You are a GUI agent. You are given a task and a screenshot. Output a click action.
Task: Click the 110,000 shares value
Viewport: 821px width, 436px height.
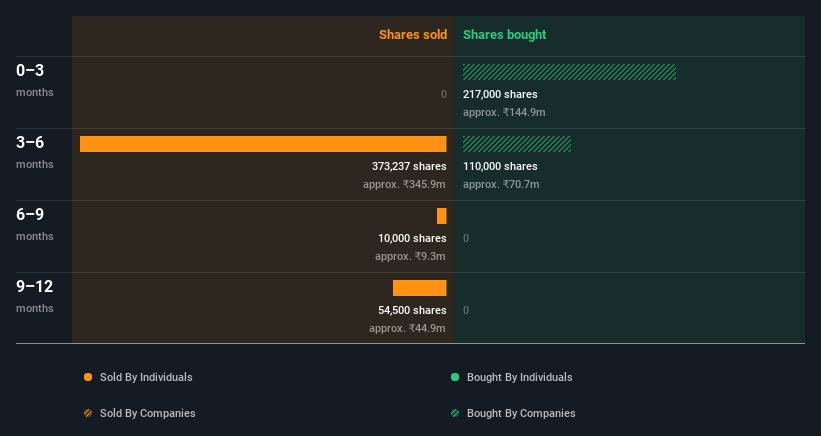[500, 166]
